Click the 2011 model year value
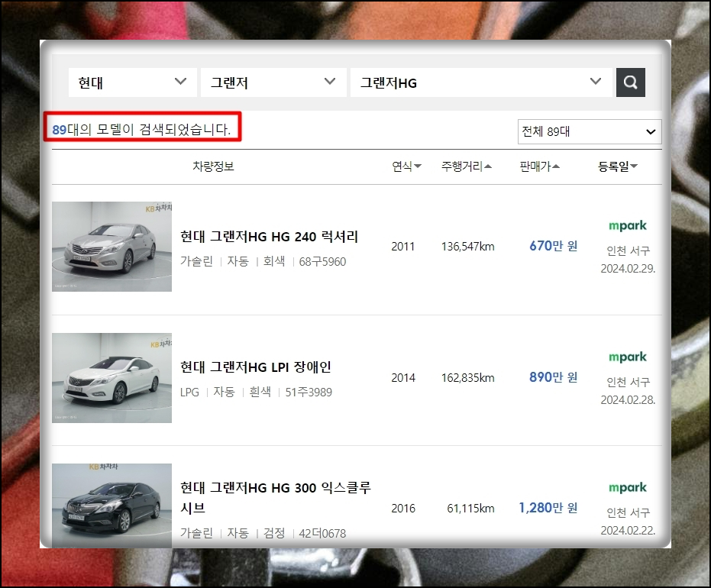The width and height of the screenshot is (711, 588). pyautogui.click(x=403, y=247)
